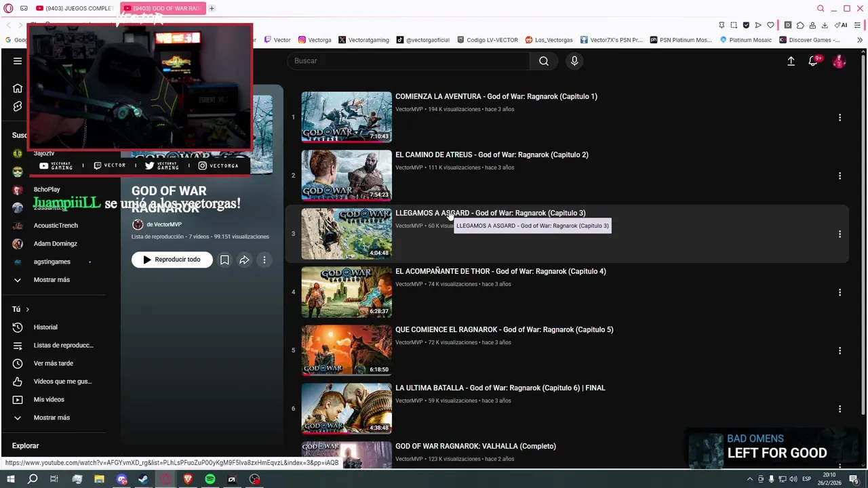Screen dimensions: 868x488
Task: Open COMIENZA LA AVENTURA Capitulo 1 title
Action: coord(496,96)
